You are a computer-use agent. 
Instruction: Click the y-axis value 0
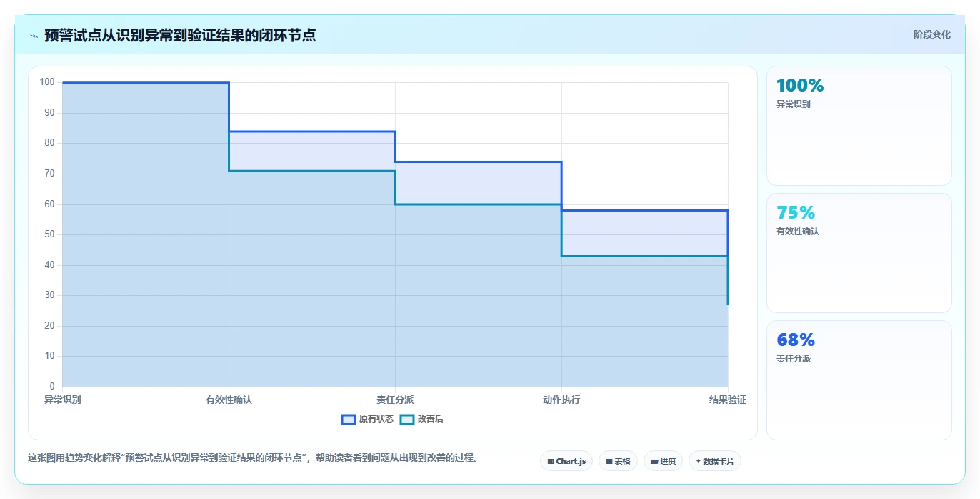(x=52, y=387)
